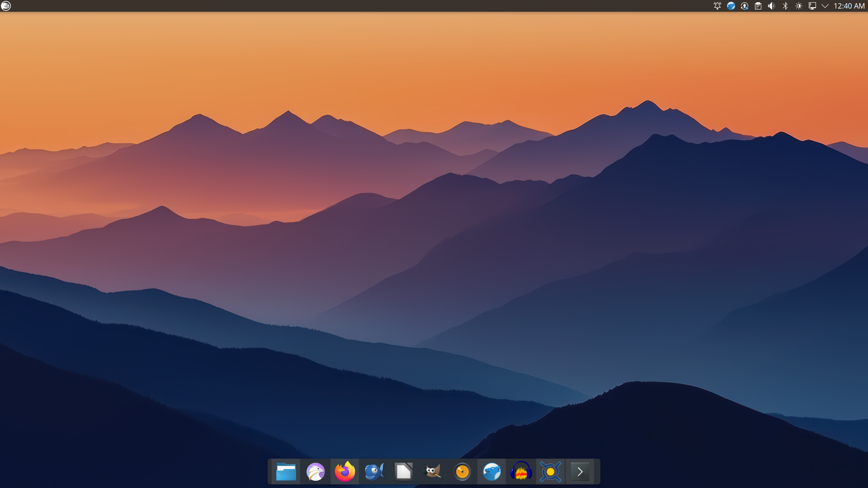Open the openSUSE application launcher menu
Image resolution: width=868 pixels, height=488 pixels.
tap(6, 6)
